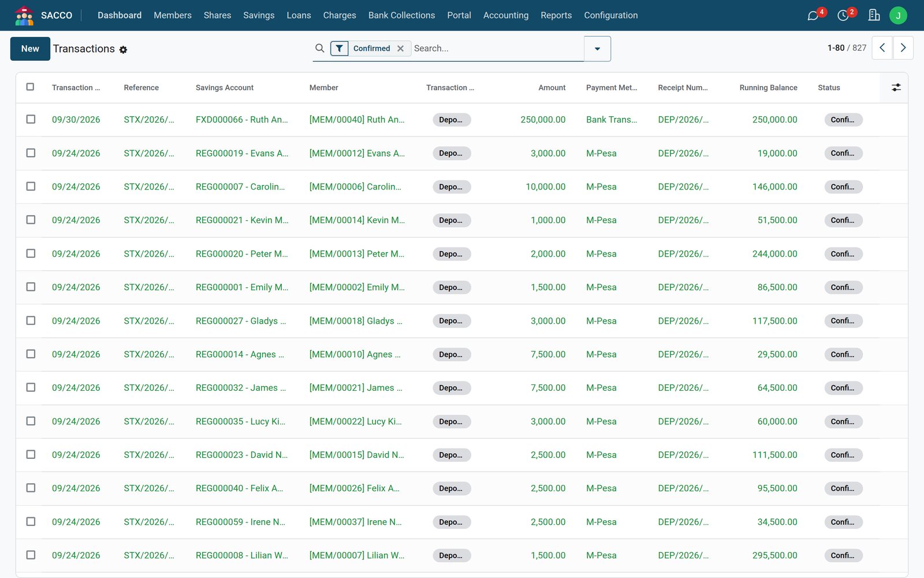924x578 pixels.
Task: Check the Lucy Ki... row checkbox
Action: click(x=31, y=421)
